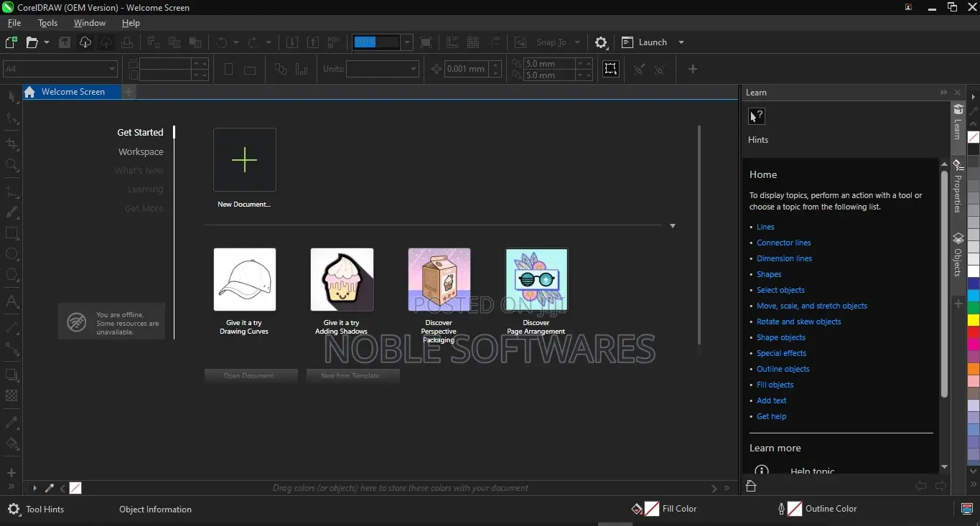Pick the yellow swatch in the color palette
This screenshot has height=526, width=980.
click(973, 321)
